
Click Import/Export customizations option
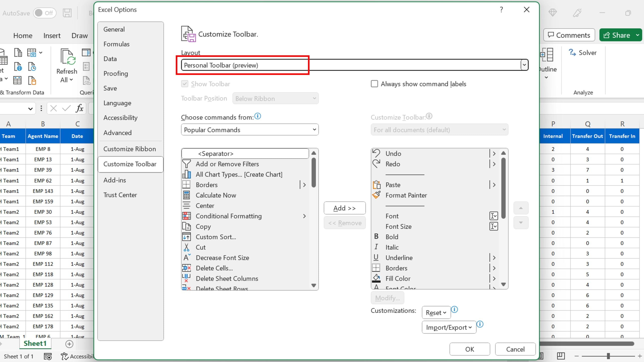tap(448, 327)
